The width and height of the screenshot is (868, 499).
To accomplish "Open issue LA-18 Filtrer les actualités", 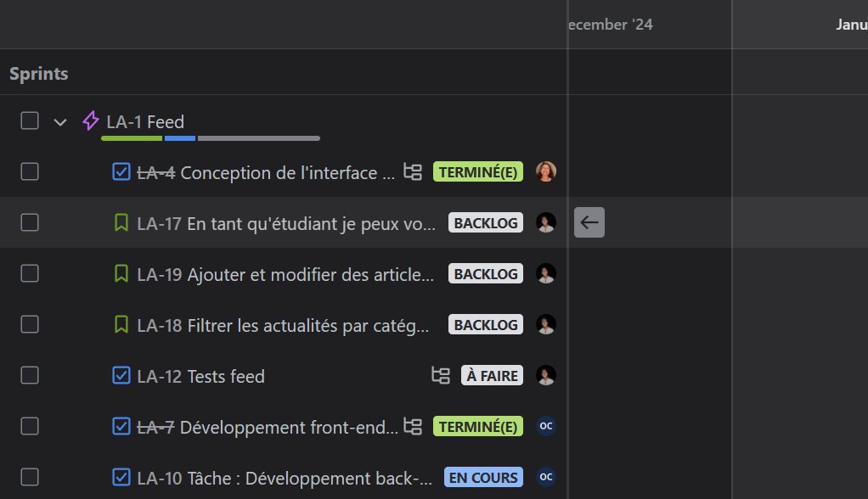I will (x=283, y=325).
